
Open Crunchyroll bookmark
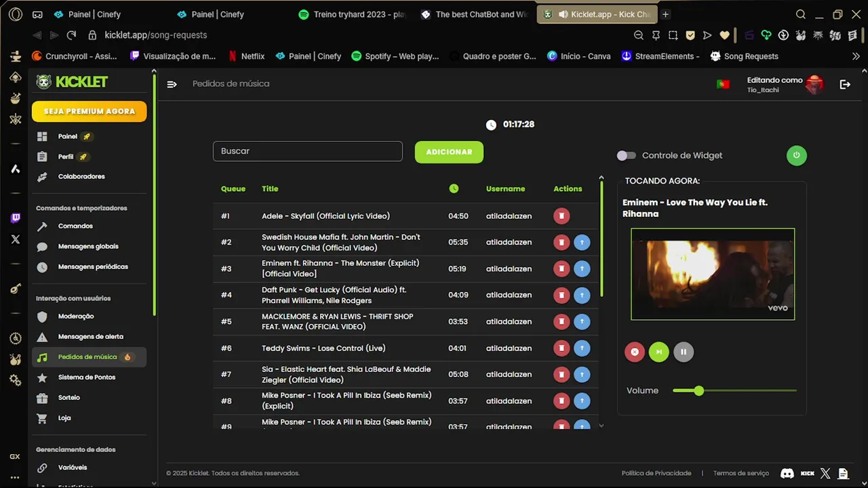click(x=75, y=56)
